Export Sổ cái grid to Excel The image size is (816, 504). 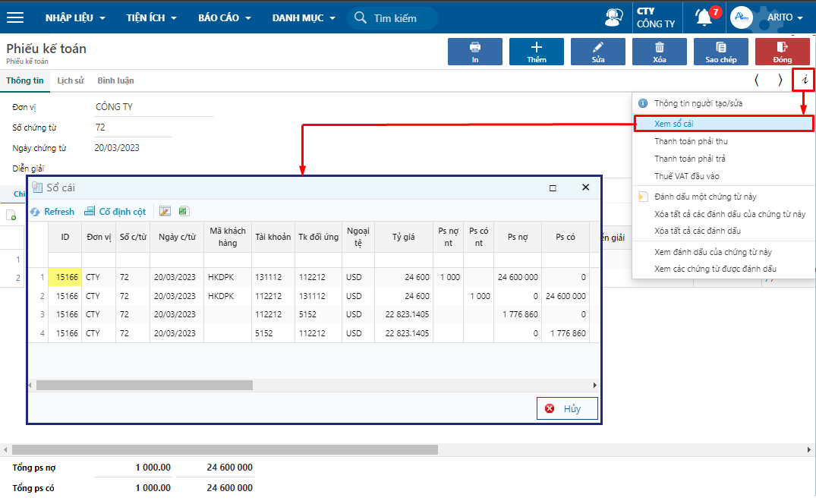pos(184,212)
